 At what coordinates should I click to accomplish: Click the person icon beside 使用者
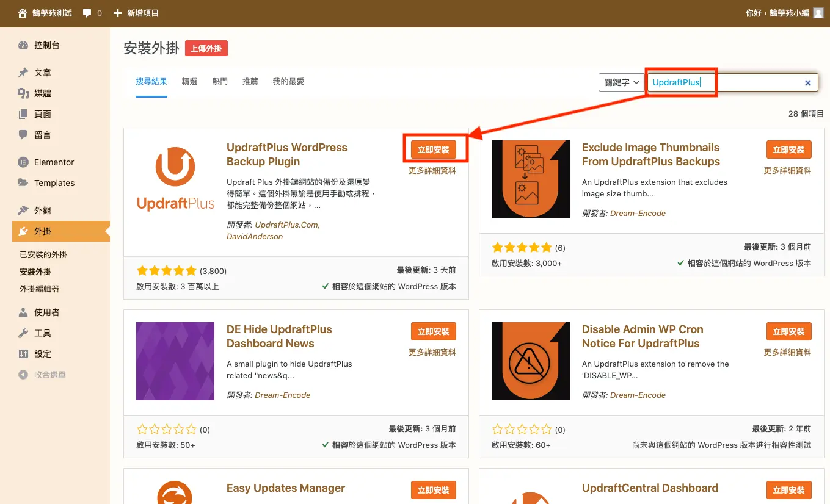tap(23, 312)
